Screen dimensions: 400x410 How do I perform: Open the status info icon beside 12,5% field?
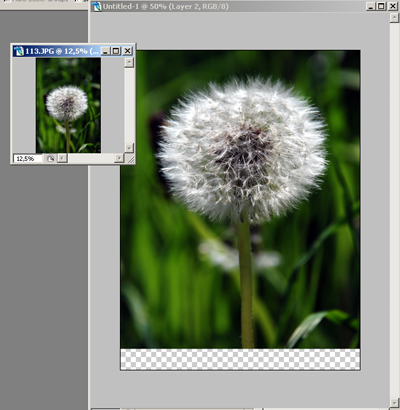pos(50,159)
